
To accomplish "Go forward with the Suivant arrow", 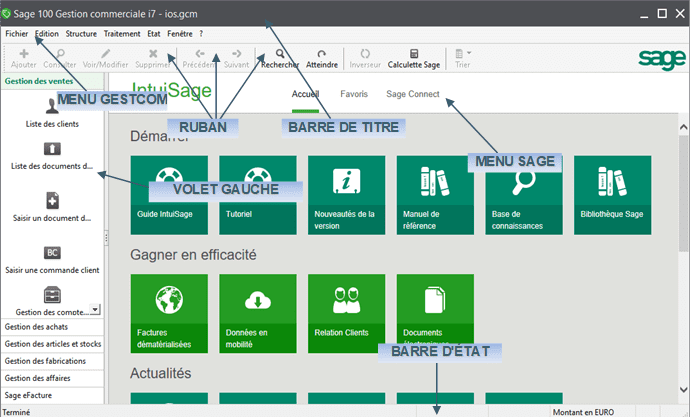I will 237,54.
